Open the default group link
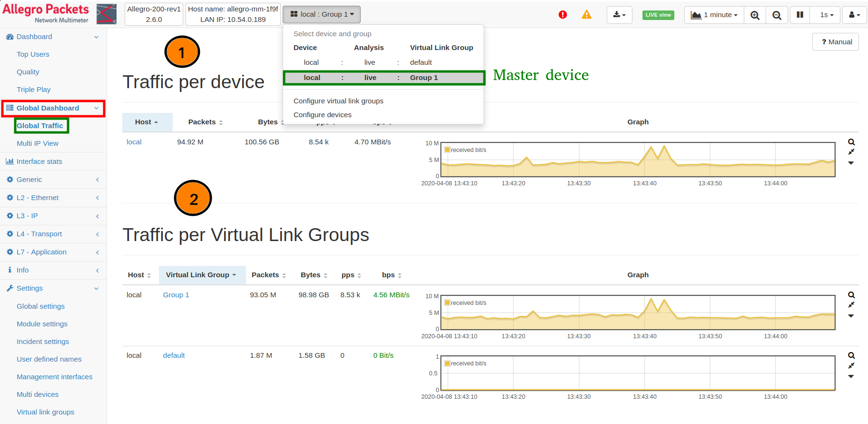The height and width of the screenshot is (424, 868). point(174,355)
